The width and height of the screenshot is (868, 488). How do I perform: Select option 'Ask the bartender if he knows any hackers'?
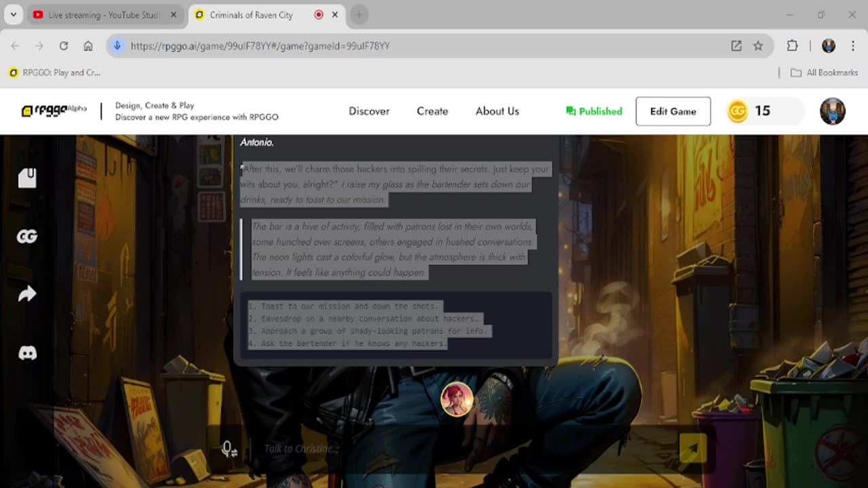349,344
